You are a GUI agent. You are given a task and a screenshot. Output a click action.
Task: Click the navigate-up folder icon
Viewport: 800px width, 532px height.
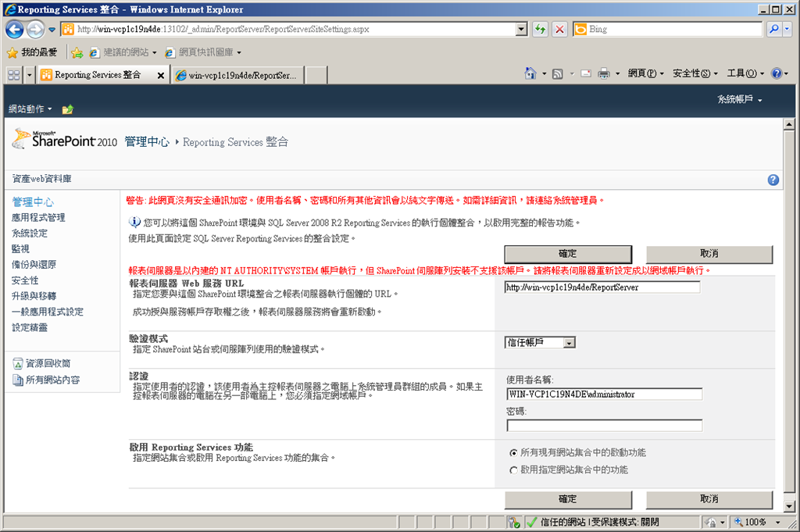(x=67, y=109)
